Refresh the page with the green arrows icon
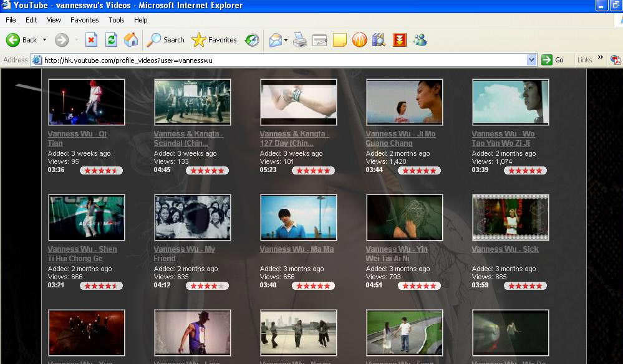The image size is (623, 364). tap(111, 40)
